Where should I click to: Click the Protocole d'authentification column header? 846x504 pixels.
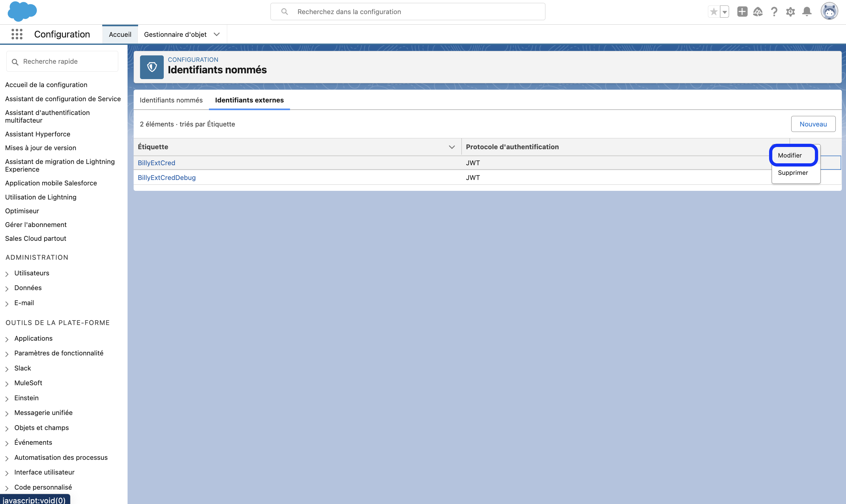[x=512, y=147]
